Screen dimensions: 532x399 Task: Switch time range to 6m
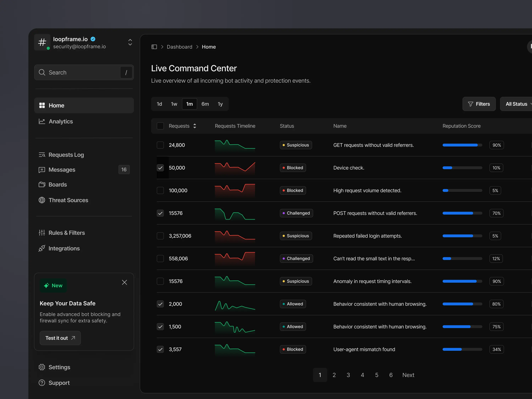tap(205, 104)
